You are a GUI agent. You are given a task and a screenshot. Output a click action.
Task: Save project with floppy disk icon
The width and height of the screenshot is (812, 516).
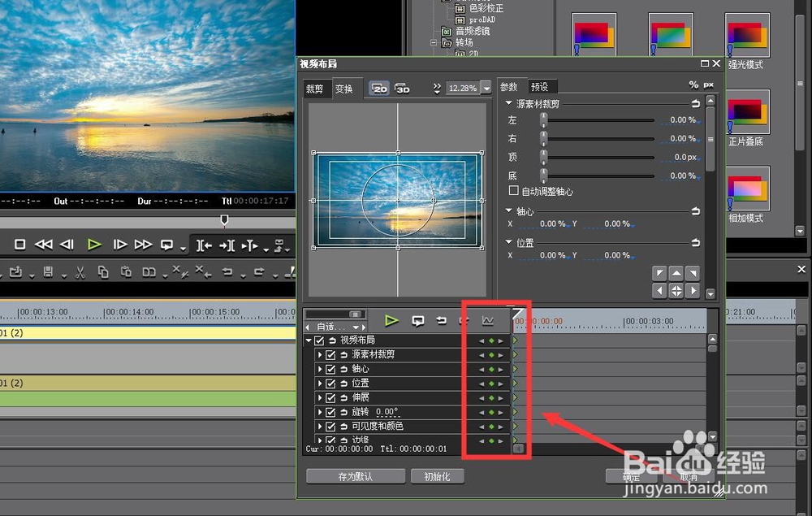[48, 271]
